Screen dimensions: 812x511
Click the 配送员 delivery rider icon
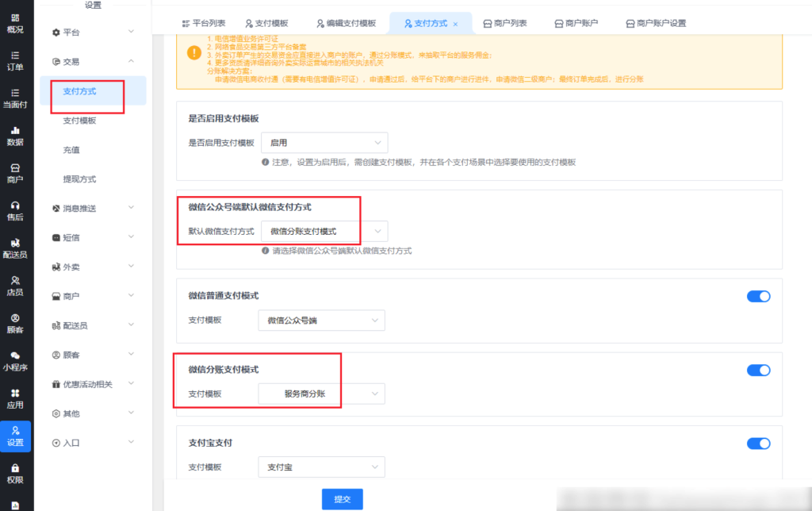15,243
